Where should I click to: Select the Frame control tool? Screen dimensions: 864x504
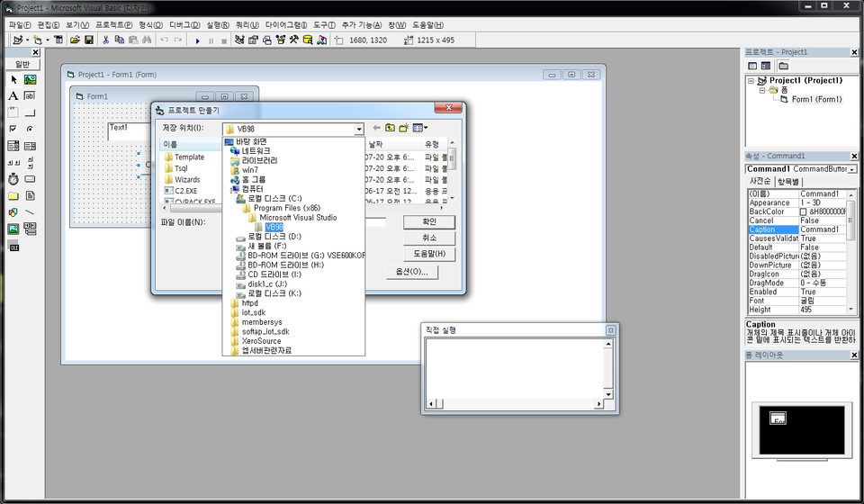point(13,112)
